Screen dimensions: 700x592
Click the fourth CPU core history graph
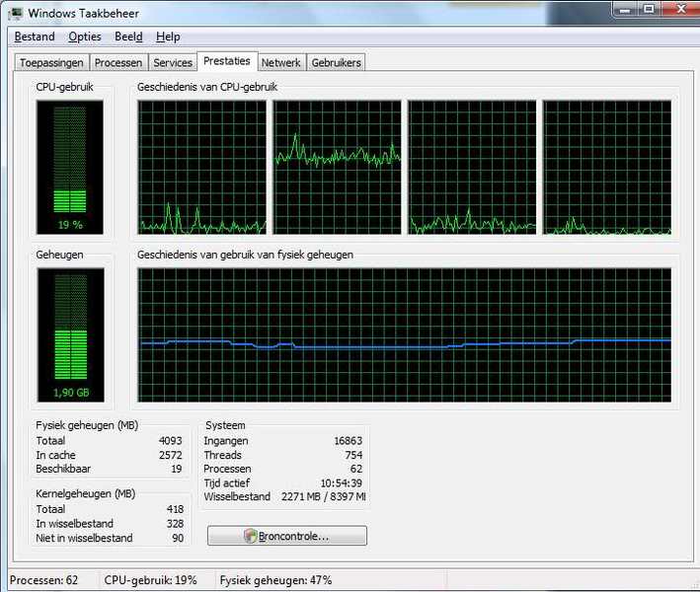(607, 168)
